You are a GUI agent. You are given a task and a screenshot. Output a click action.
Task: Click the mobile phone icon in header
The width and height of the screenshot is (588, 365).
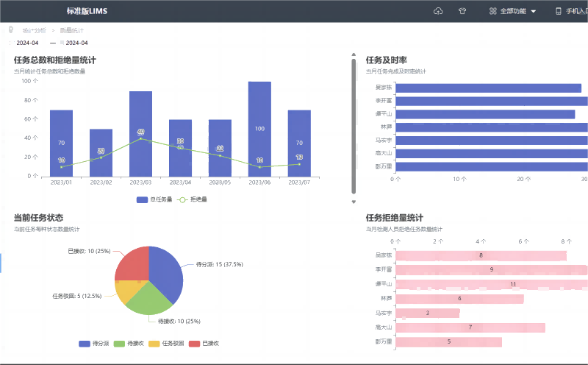(x=558, y=11)
